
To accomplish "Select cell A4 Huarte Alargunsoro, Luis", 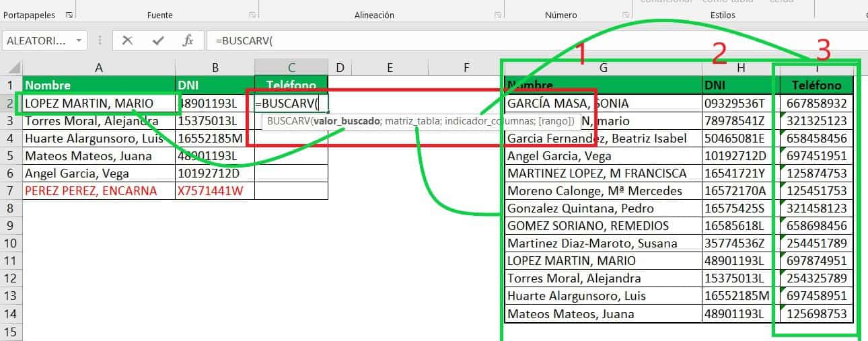I will 99,138.
